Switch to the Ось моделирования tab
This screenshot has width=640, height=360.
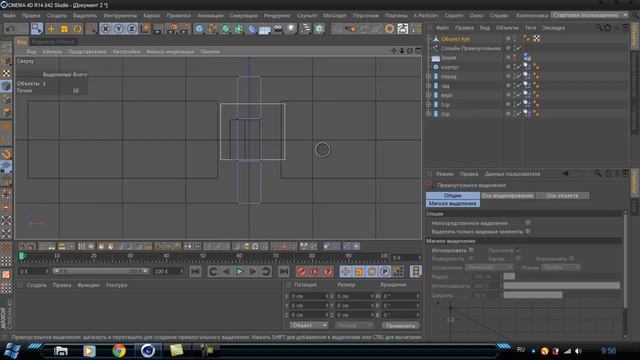(507, 196)
